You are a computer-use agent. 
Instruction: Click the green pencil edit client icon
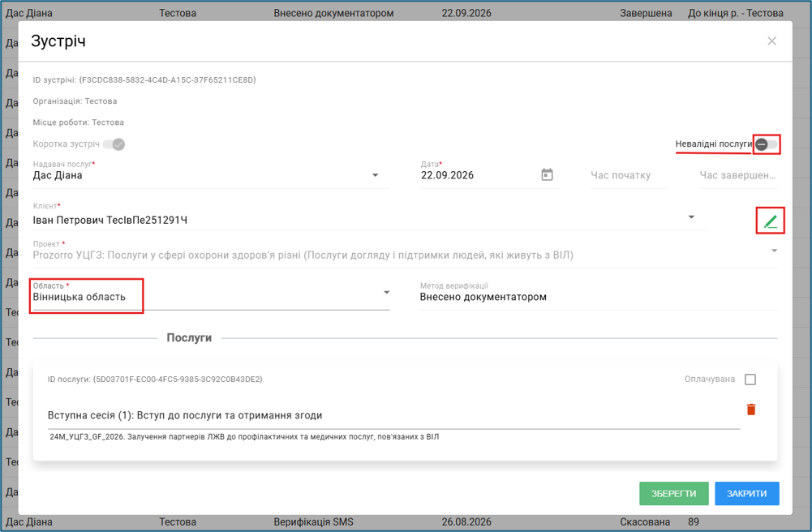tap(770, 221)
